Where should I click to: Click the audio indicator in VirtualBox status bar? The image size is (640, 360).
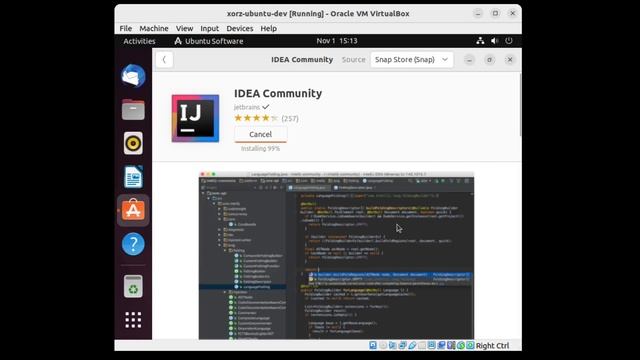point(393,345)
